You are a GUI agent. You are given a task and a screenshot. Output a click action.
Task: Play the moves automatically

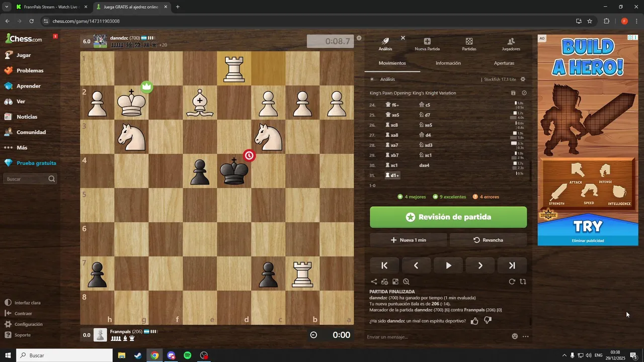[x=448, y=265]
